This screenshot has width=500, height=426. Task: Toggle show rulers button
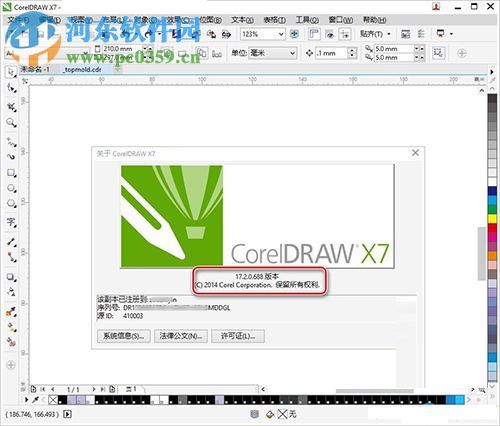point(314,34)
